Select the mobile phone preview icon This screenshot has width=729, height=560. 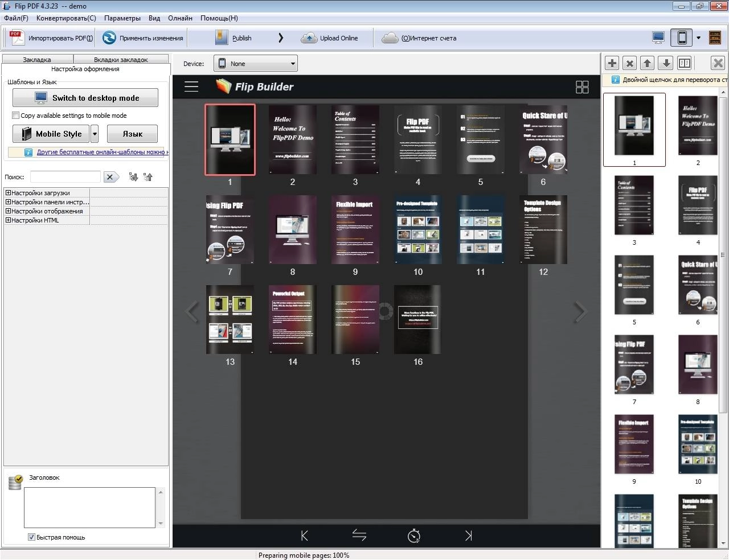(681, 38)
